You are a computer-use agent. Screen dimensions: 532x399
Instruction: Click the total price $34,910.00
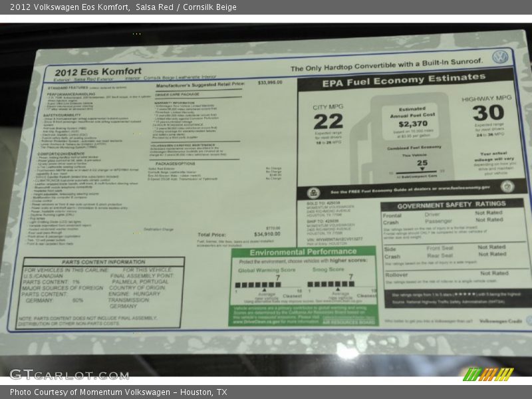(x=267, y=234)
